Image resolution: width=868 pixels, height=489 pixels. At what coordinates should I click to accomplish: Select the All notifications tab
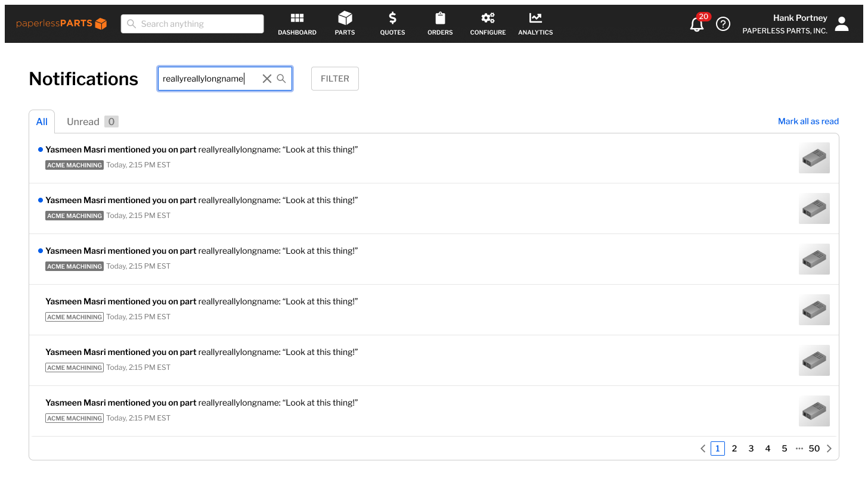click(42, 121)
